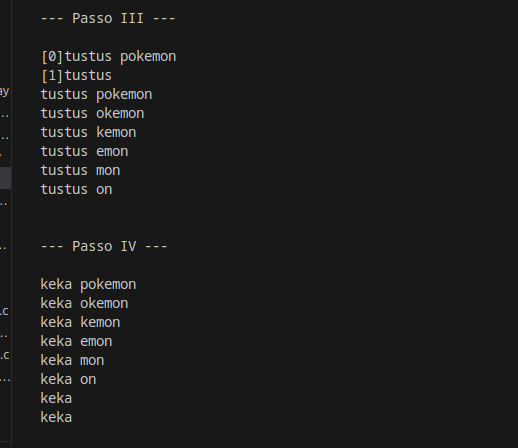This screenshot has height=448, width=518.
Task: Place cursor on 'keka okemon' line
Action: [84, 303]
